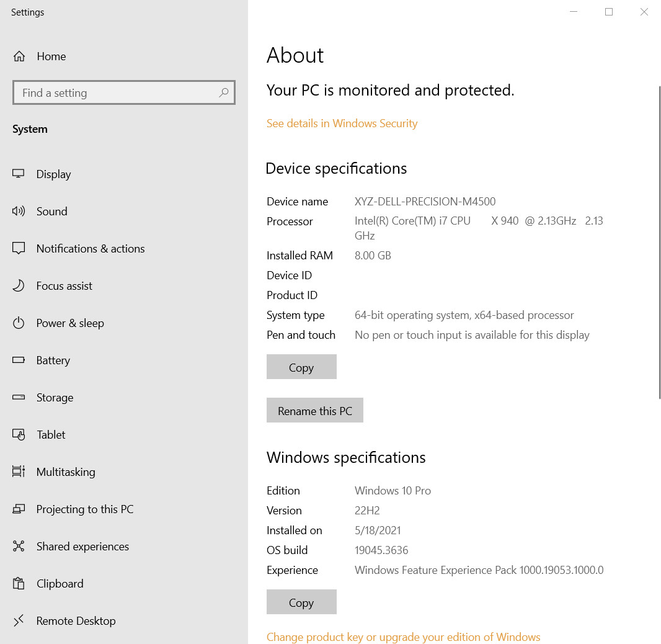Click the Display monitor icon
661x644 pixels.
click(18, 174)
